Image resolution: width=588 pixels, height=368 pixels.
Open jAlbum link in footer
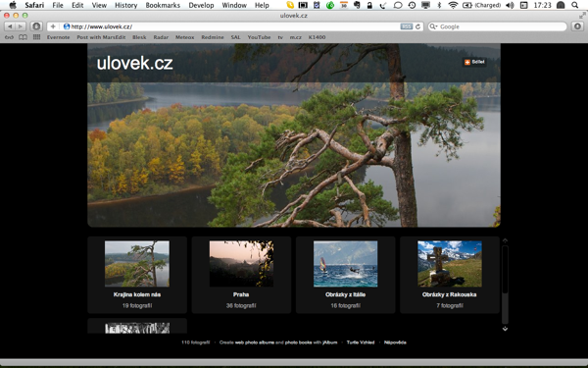[330, 342]
